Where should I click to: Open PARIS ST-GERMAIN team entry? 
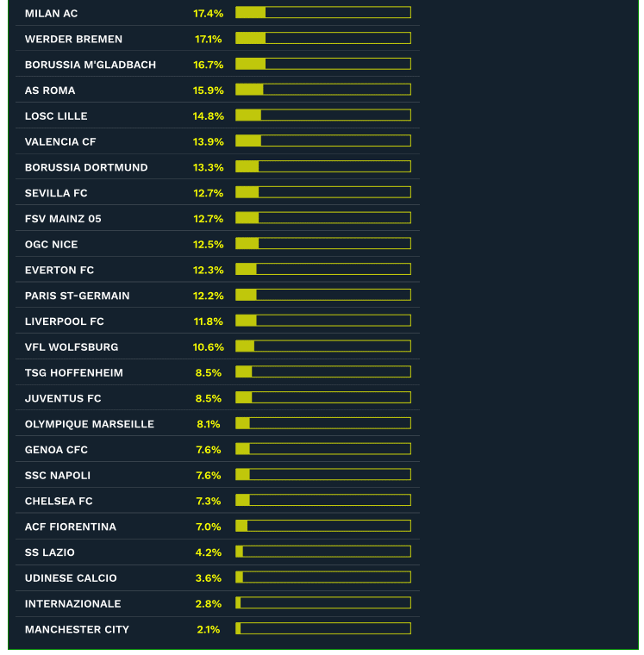point(77,296)
